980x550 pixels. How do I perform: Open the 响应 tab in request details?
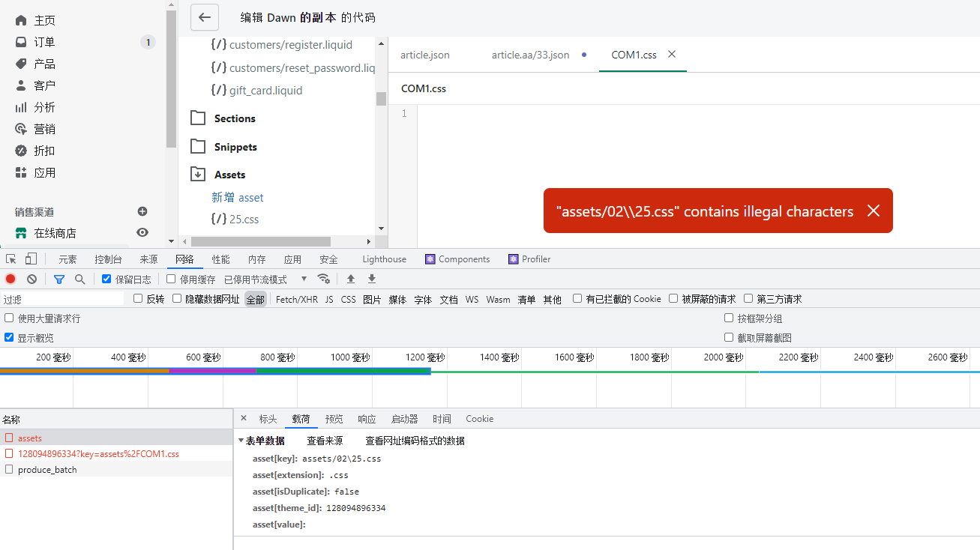(x=367, y=419)
